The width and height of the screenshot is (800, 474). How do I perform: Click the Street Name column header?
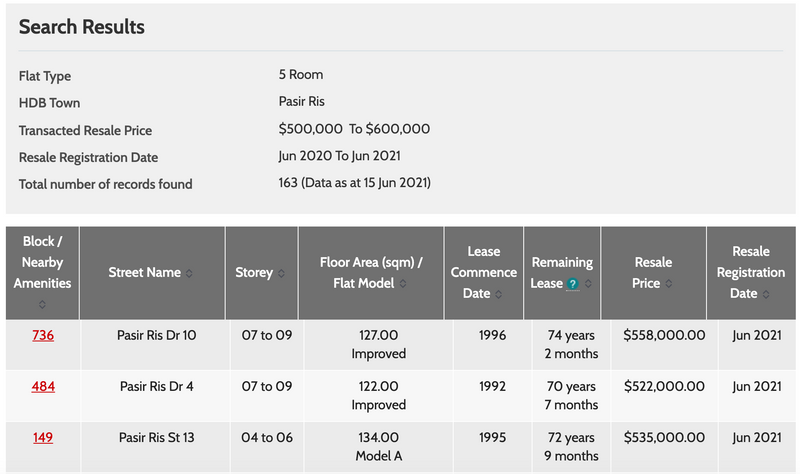click(144, 273)
